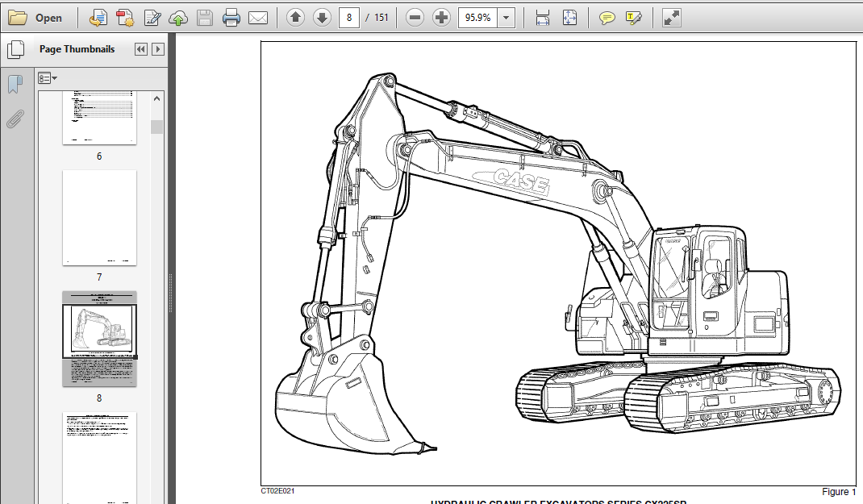Click the 95.9% zoom value field
863x504 pixels.
[x=477, y=18]
